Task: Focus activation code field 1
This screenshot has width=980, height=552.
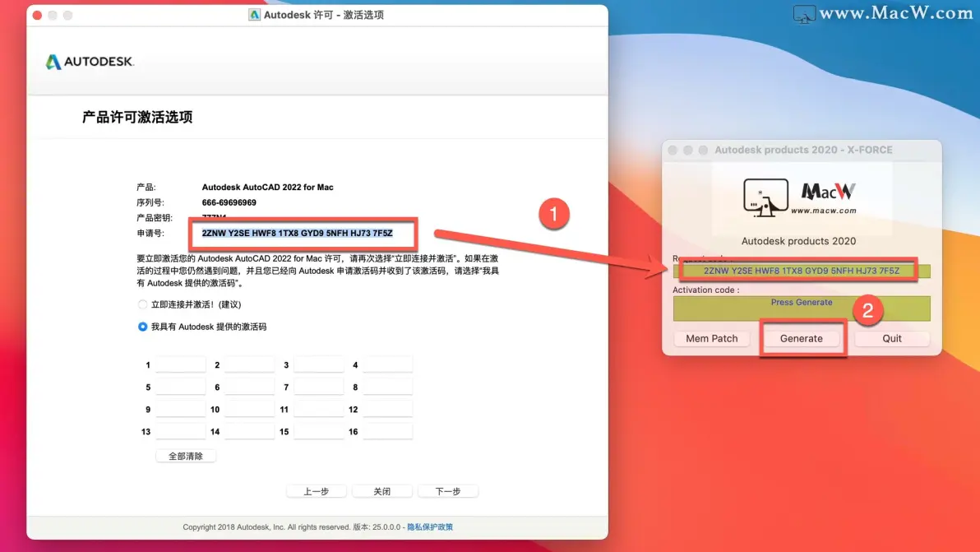Action: [181, 364]
